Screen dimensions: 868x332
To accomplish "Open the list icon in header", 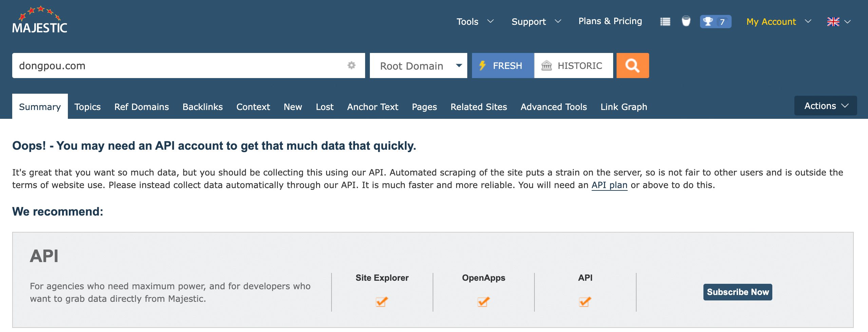I will pos(665,22).
